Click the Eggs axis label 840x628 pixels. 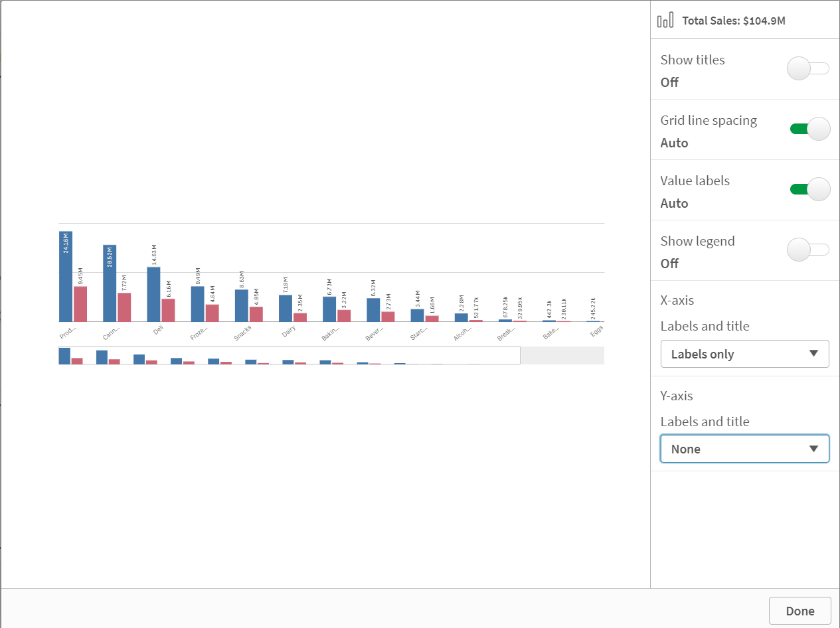(x=596, y=330)
